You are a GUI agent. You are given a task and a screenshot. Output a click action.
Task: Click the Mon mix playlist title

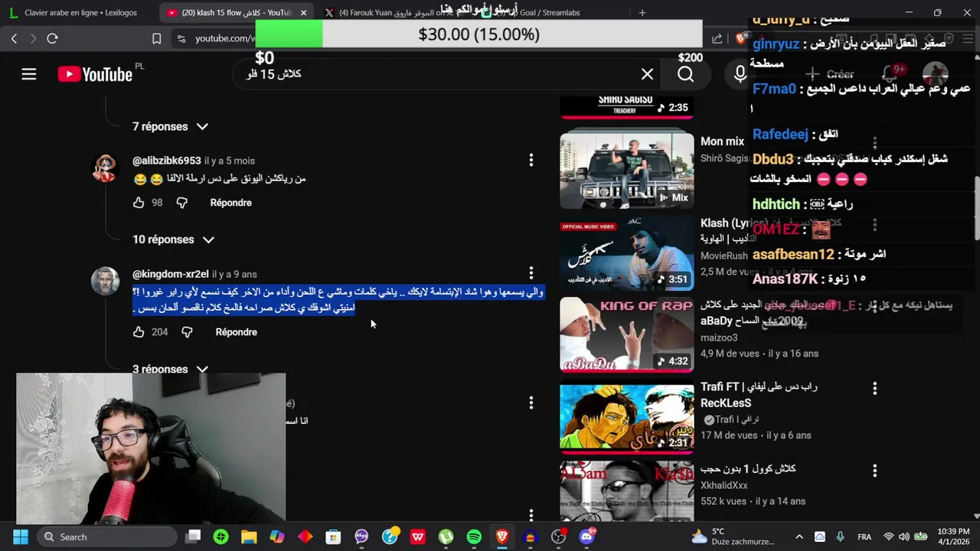pyautogui.click(x=722, y=141)
